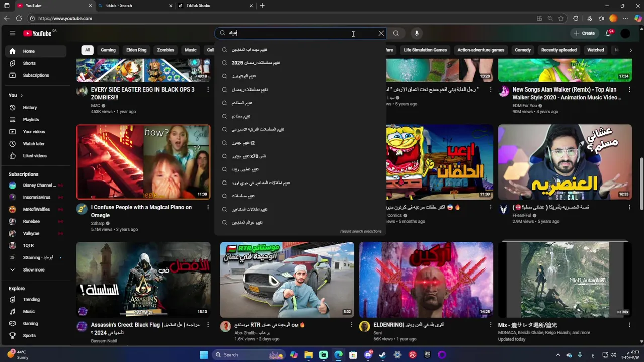Add page to browser favorites star
The image size is (644, 362).
[561, 18]
